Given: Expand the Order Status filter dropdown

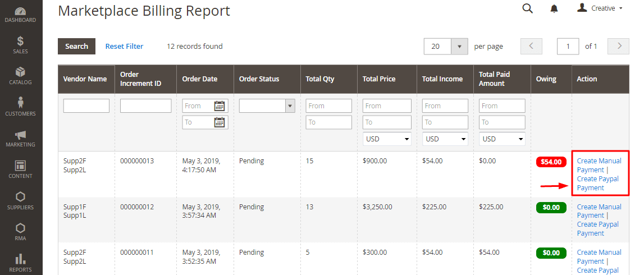Looking at the screenshot, I should [290, 106].
